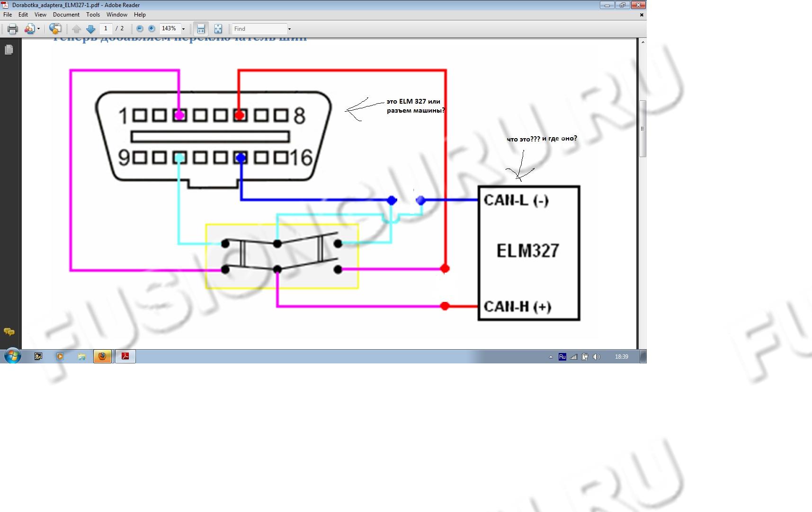Open the Document menu
This screenshot has height=512, width=812.
(x=66, y=15)
